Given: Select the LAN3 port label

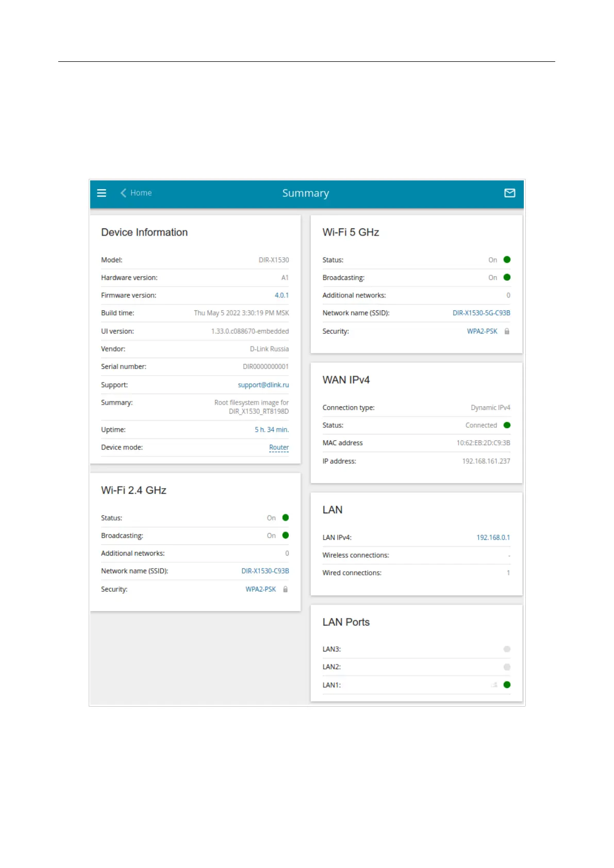Looking at the screenshot, I should 331,649.
